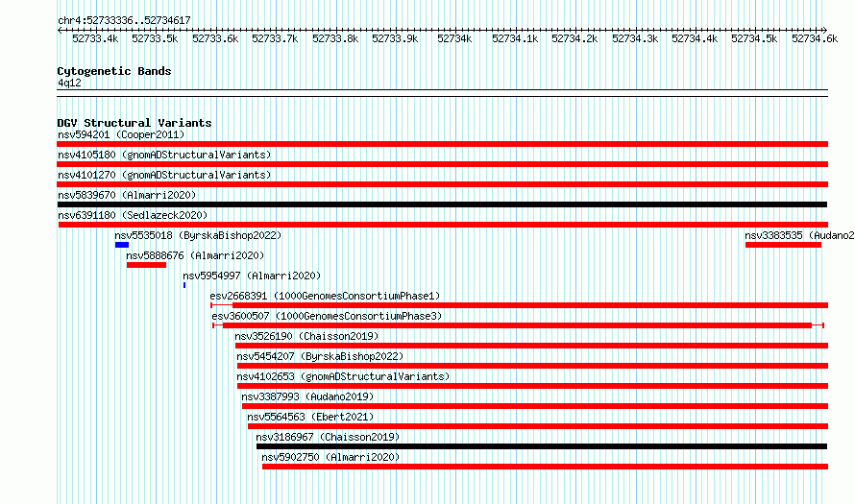This screenshot has width=855, height=504.
Task: Open the first gnomAD variant nsv4105180 label
Action: point(164,155)
